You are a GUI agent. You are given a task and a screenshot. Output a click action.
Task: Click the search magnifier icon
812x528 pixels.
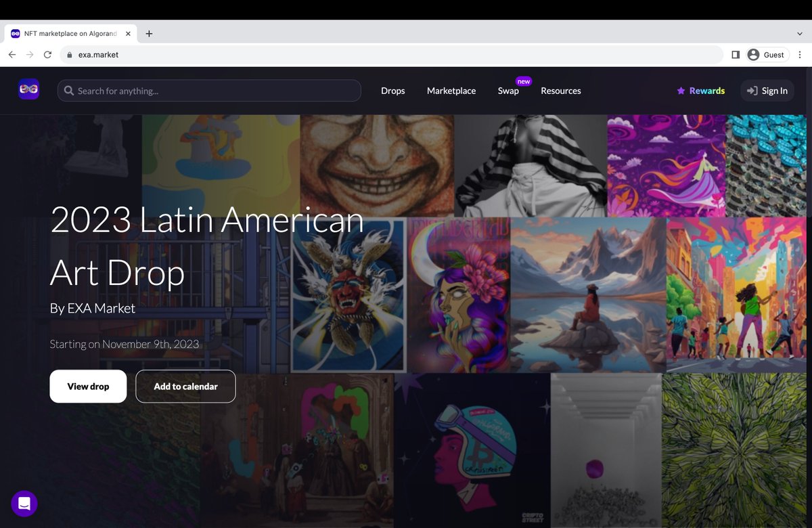(68, 90)
